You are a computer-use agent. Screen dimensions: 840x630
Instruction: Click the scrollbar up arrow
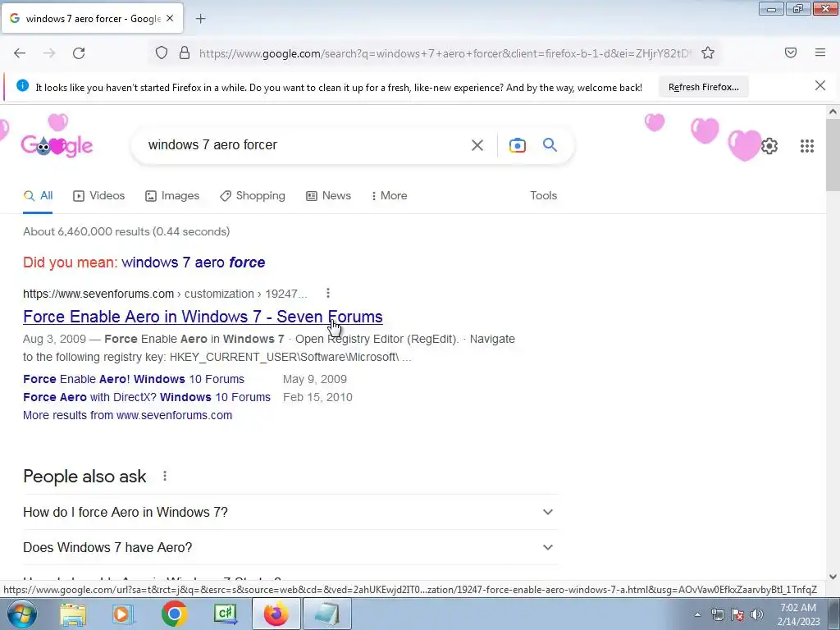click(833, 112)
